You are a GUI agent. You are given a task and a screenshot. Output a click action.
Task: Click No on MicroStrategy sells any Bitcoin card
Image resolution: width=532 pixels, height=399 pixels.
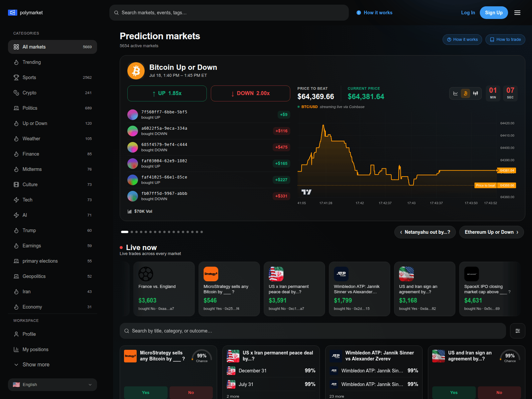pyautogui.click(x=191, y=393)
